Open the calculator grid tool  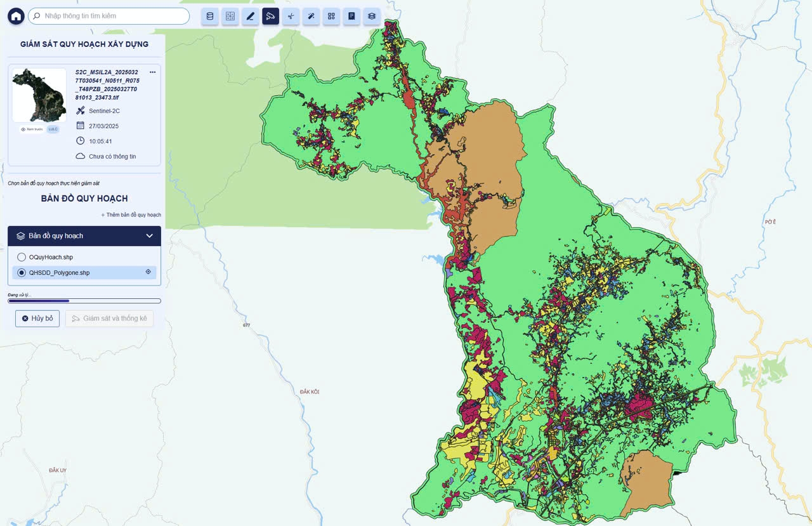(x=230, y=16)
